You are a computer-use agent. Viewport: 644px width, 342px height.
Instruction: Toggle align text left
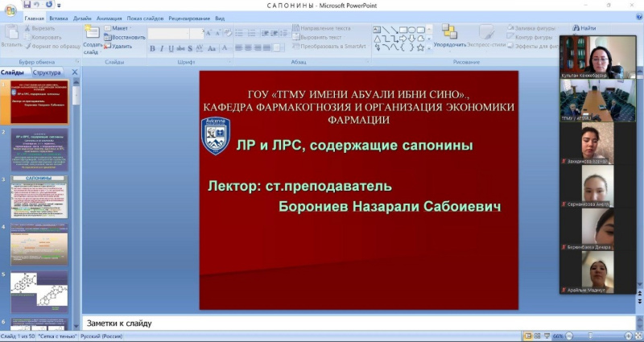coord(238,47)
